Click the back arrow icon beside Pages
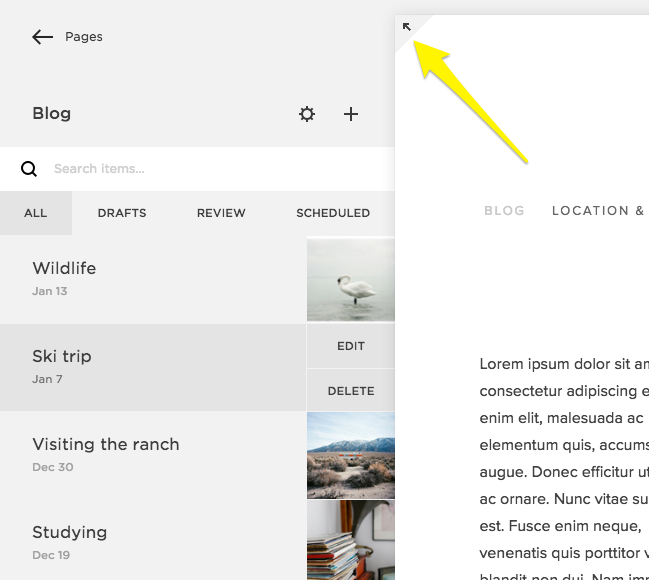649x580 pixels. pyautogui.click(x=42, y=37)
